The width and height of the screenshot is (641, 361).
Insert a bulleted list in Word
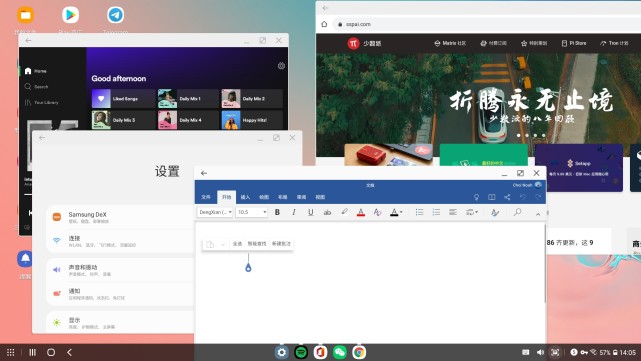coord(419,212)
